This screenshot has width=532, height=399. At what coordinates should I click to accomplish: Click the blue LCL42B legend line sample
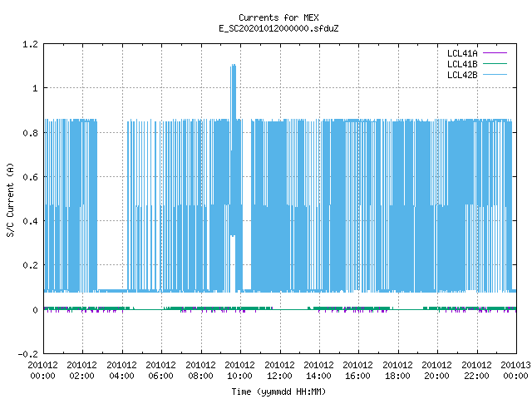tap(495, 74)
